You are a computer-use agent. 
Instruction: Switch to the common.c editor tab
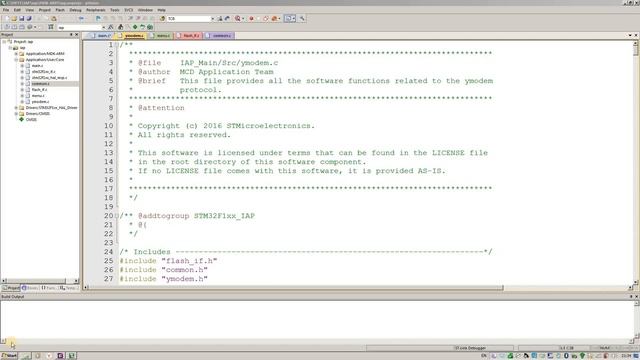(x=219, y=36)
